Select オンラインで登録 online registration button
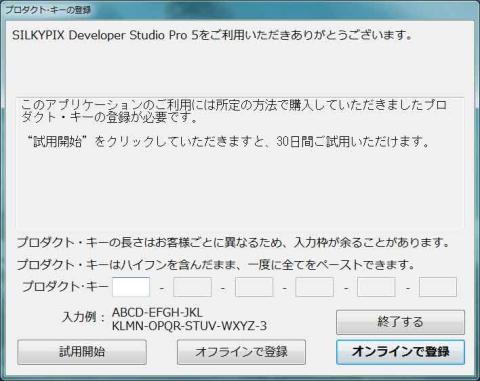Viewport: 480px width, 381px height. click(x=400, y=352)
